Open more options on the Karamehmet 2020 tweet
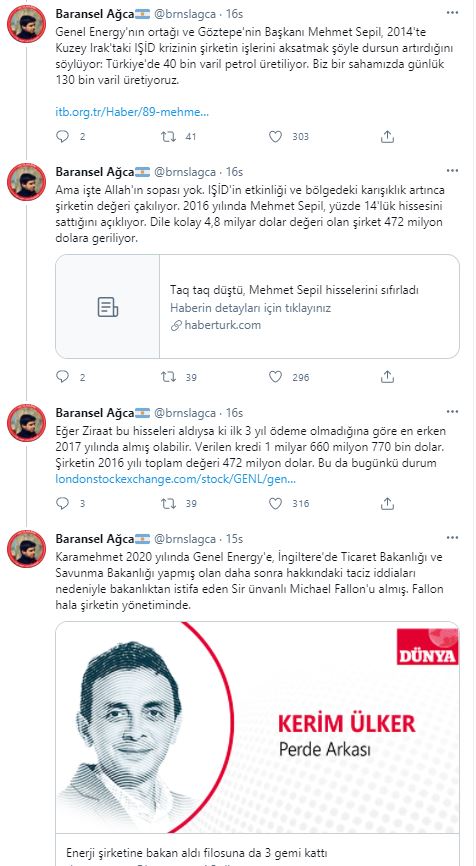 [x=452, y=537]
